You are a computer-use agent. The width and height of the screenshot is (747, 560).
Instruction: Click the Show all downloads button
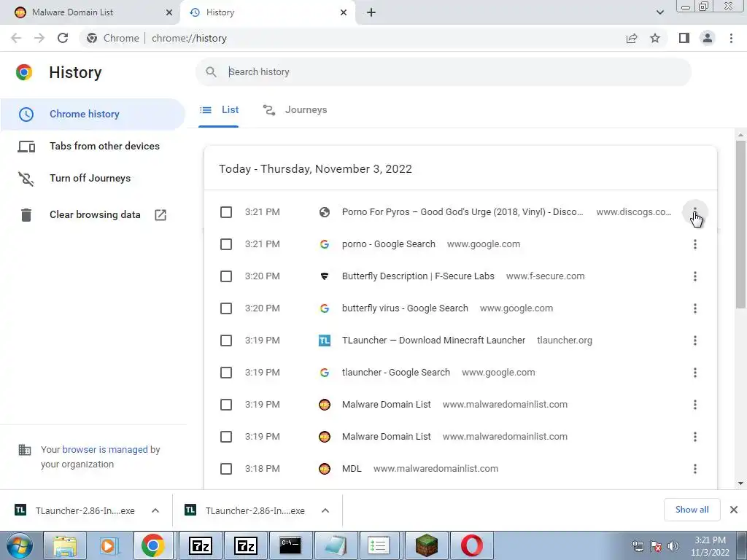[692, 510]
